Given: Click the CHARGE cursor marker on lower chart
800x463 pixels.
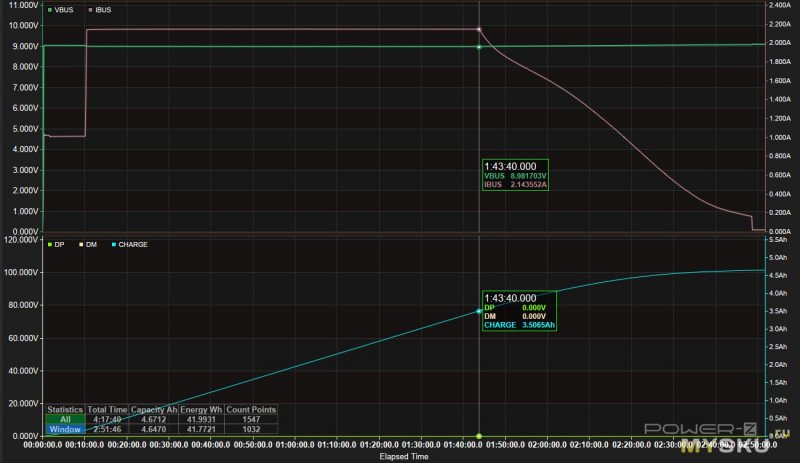Looking at the screenshot, I should (x=480, y=312).
